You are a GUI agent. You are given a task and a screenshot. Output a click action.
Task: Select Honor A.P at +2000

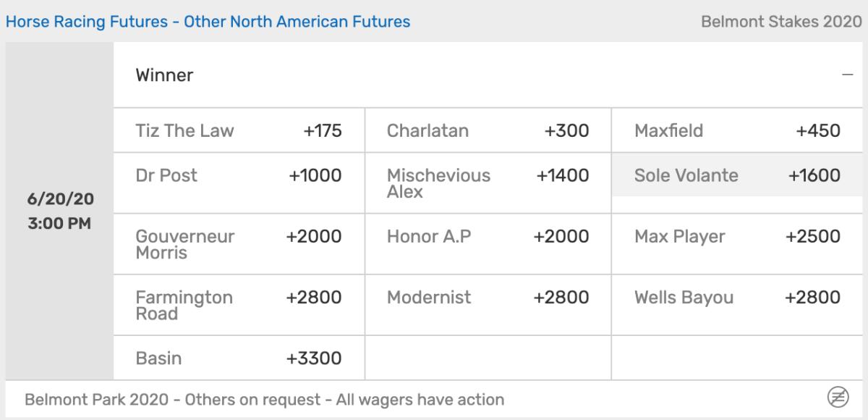488,237
